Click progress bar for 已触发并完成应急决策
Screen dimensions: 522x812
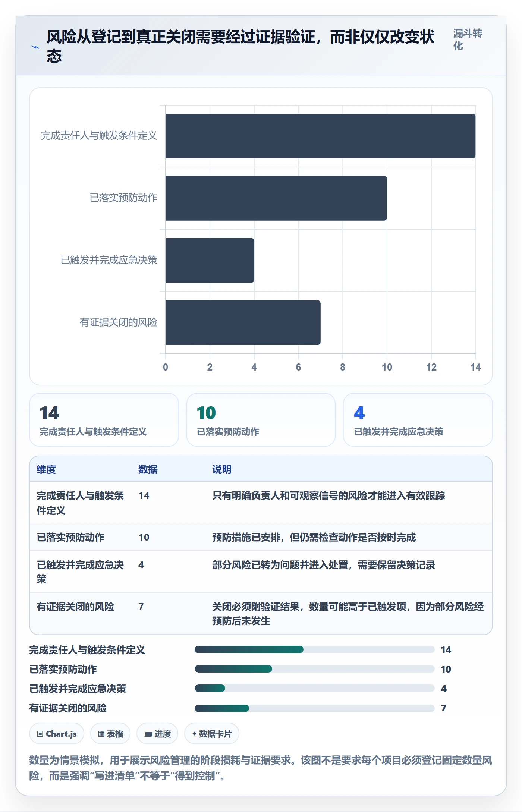pos(315,688)
